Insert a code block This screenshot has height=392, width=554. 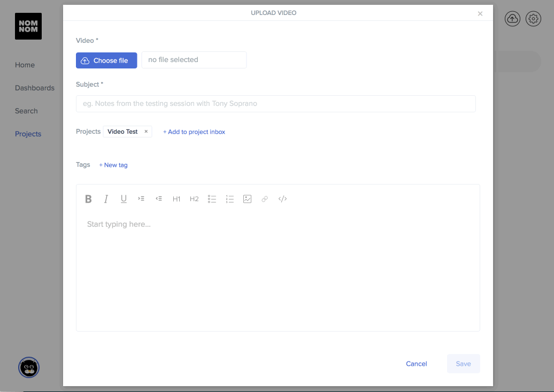tap(283, 199)
